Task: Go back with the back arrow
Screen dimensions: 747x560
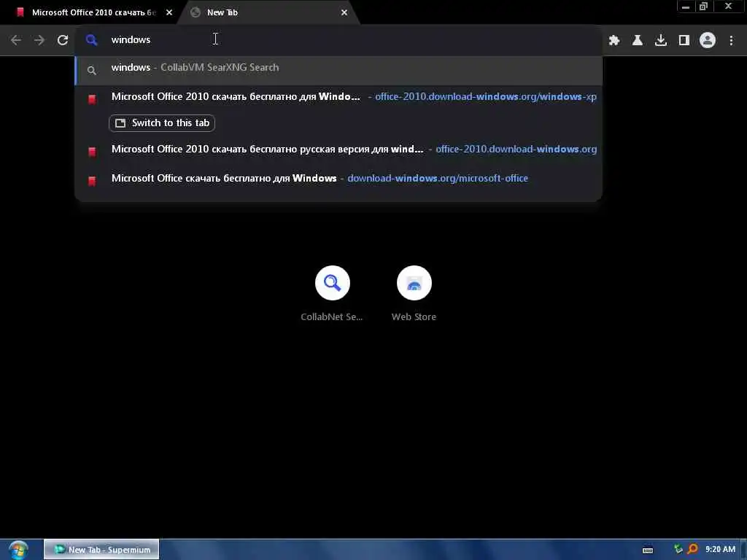Action: coord(16,40)
